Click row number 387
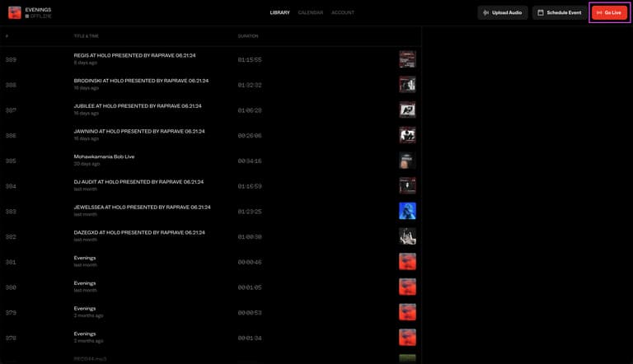Viewport: 633px width, 364px height. 11,110
